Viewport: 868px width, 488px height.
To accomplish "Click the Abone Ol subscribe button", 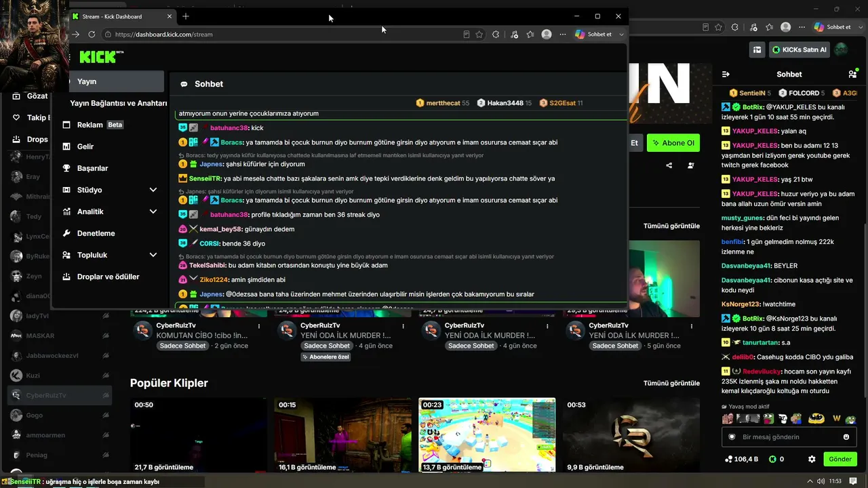I will pos(673,143).
